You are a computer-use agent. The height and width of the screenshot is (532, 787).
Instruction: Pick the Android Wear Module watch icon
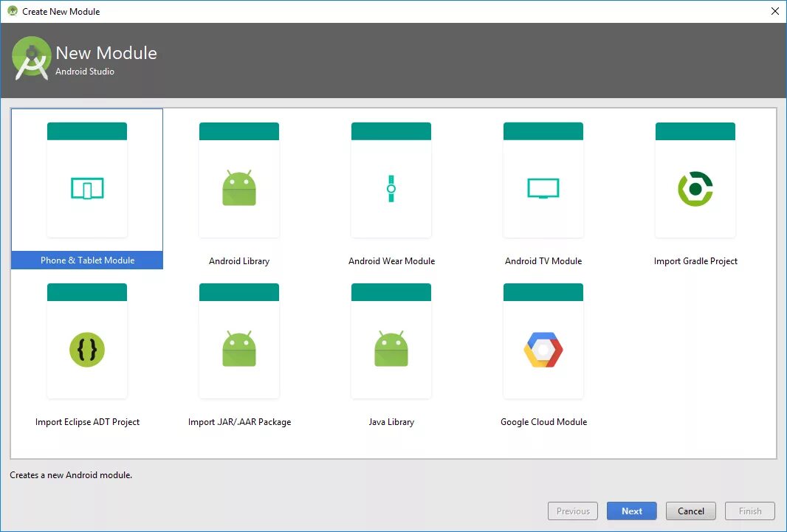[x=391, y=189]
